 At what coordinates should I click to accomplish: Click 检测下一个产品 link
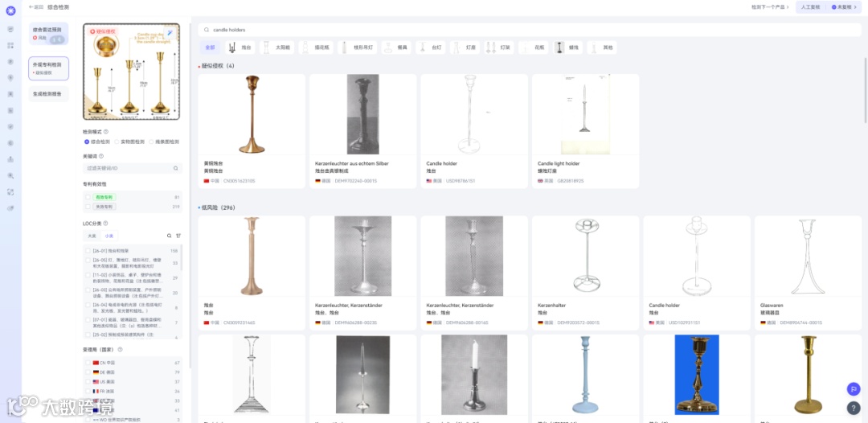[770, 7]
